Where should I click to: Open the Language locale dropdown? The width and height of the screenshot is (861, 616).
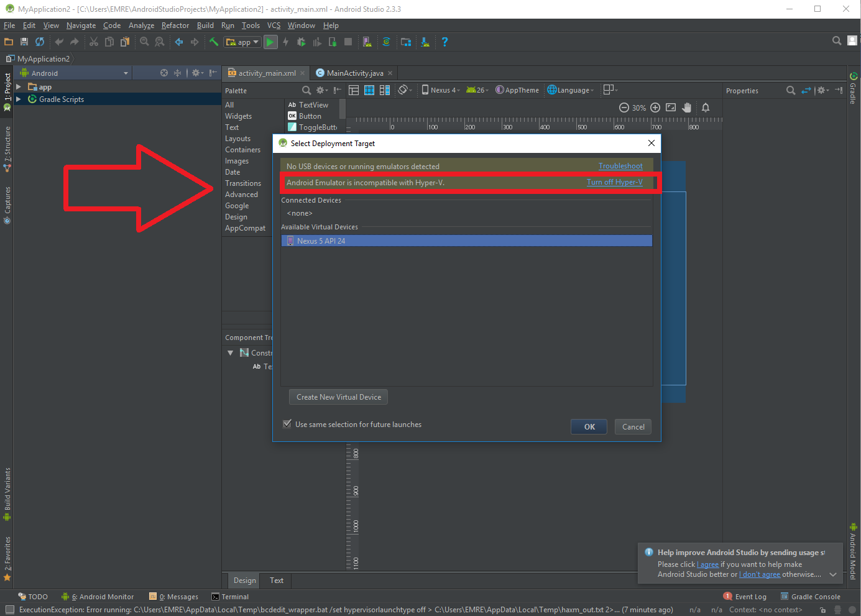click(x=571, y=90)
